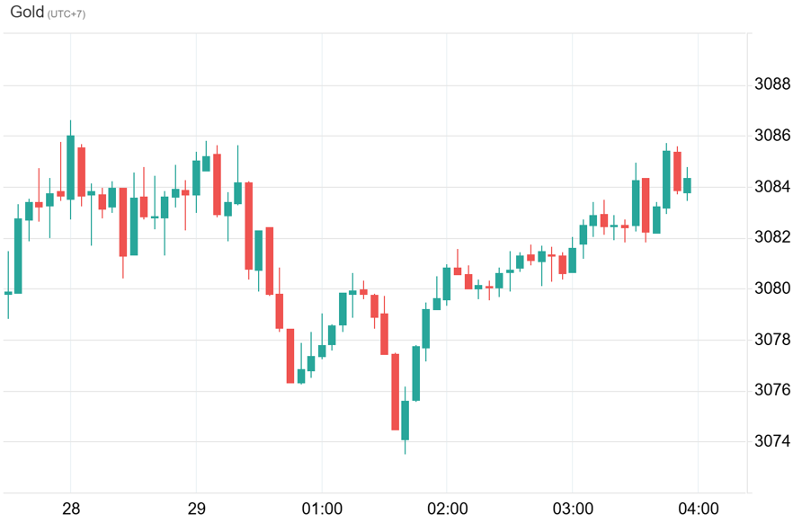Click the 3080 price axis label
This screenshot has width=802, height=532.
[x=772, y=288]
